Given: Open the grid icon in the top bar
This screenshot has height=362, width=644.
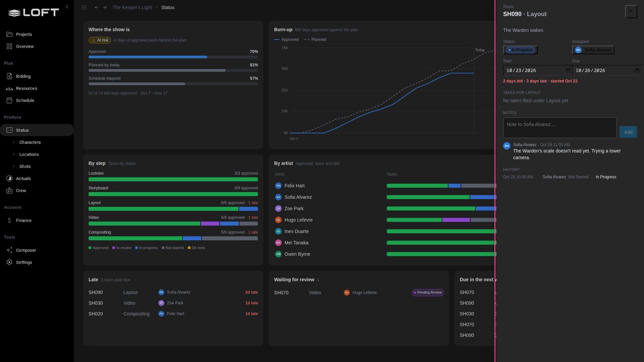Looking at the screenshot, I should (x=84, y=8).
